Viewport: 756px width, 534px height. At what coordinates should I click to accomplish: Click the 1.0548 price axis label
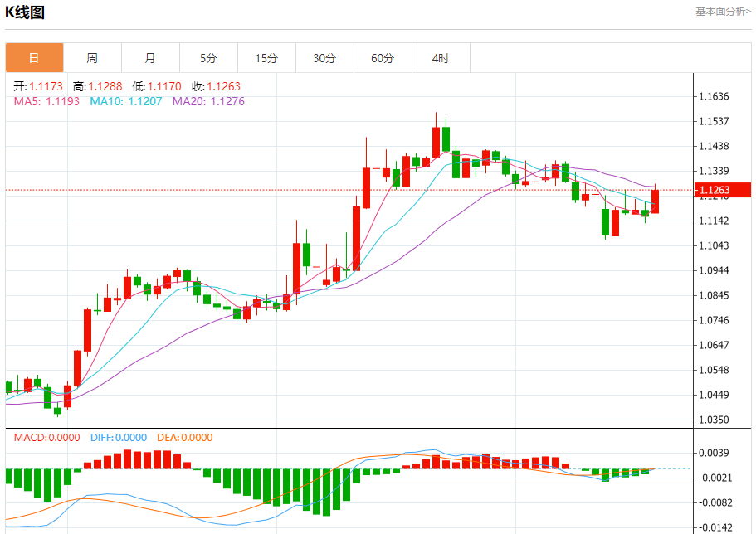tap(714, 370)
